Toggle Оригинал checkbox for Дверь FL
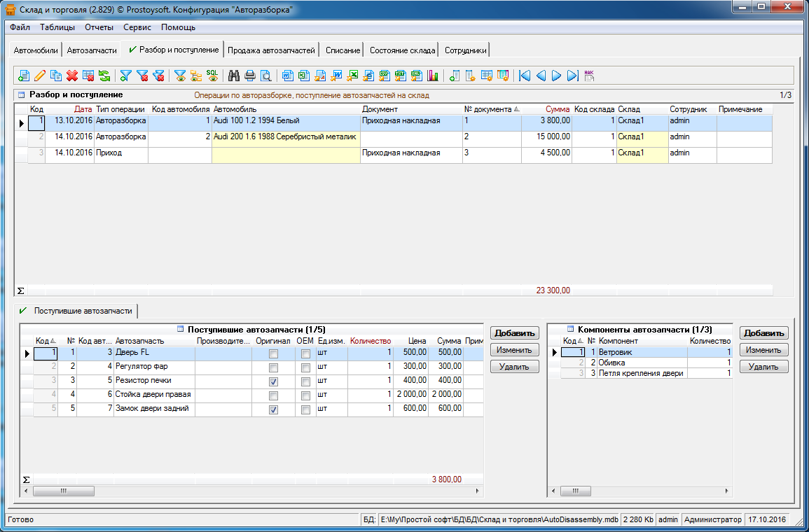 273,353
